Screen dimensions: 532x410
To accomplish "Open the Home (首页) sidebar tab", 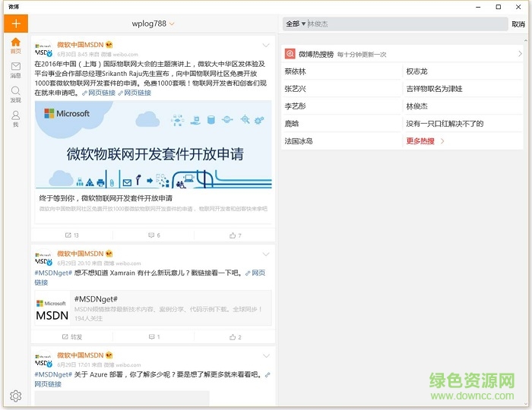I will [15, 46].
